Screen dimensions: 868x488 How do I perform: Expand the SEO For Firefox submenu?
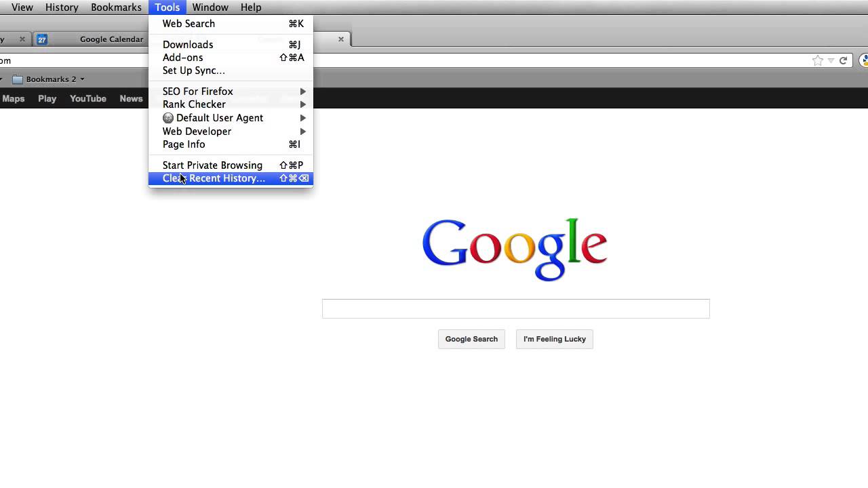point(231,91)
